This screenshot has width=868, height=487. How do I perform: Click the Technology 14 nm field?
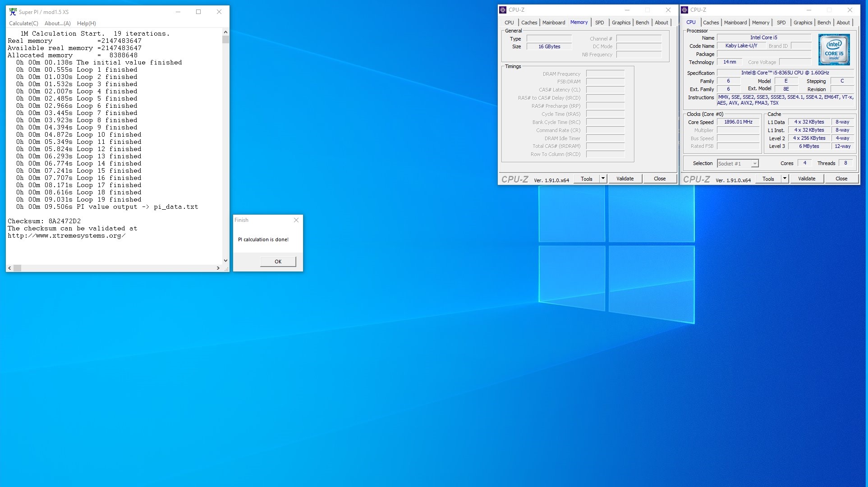click(x=729, y=62)
